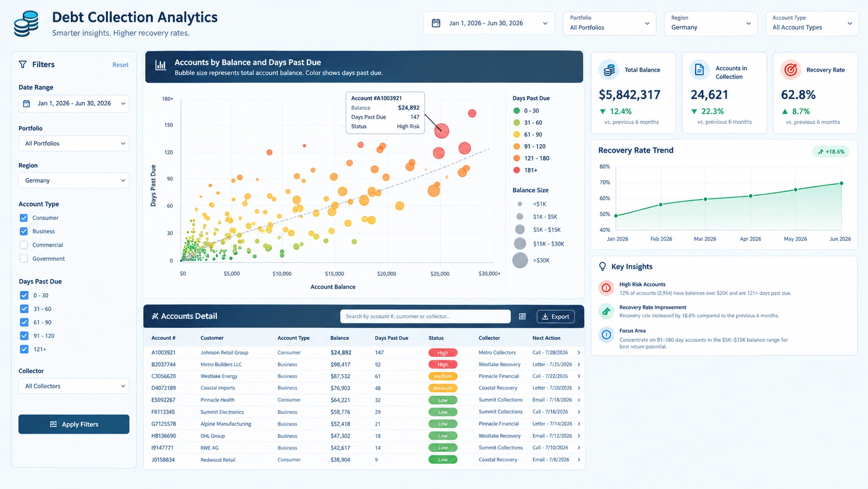This screenshot has width=868, height=489.
Task: Click the funnel Filters icon
Action: click(x=23, y=64)
